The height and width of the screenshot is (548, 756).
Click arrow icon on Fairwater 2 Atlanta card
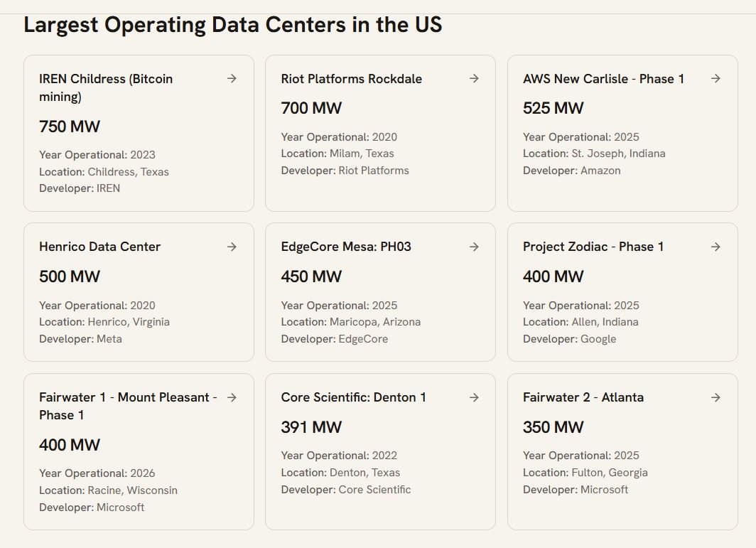click(715, 397)
